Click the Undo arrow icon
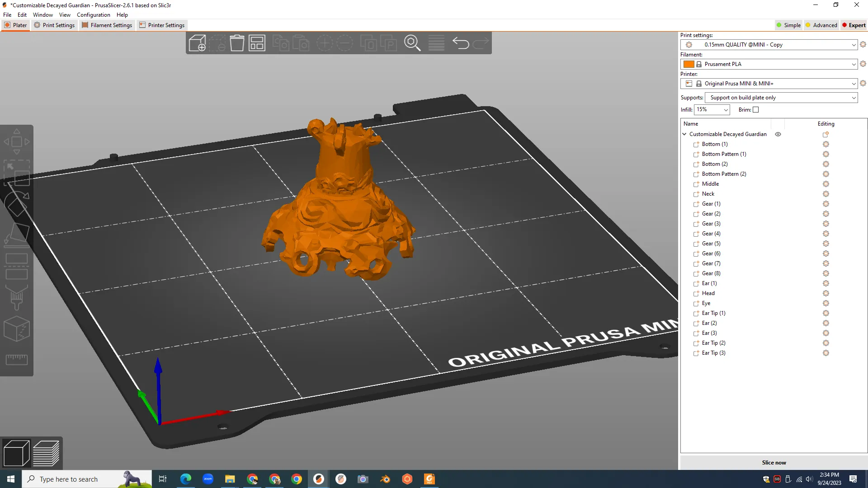 pos(461,43)
